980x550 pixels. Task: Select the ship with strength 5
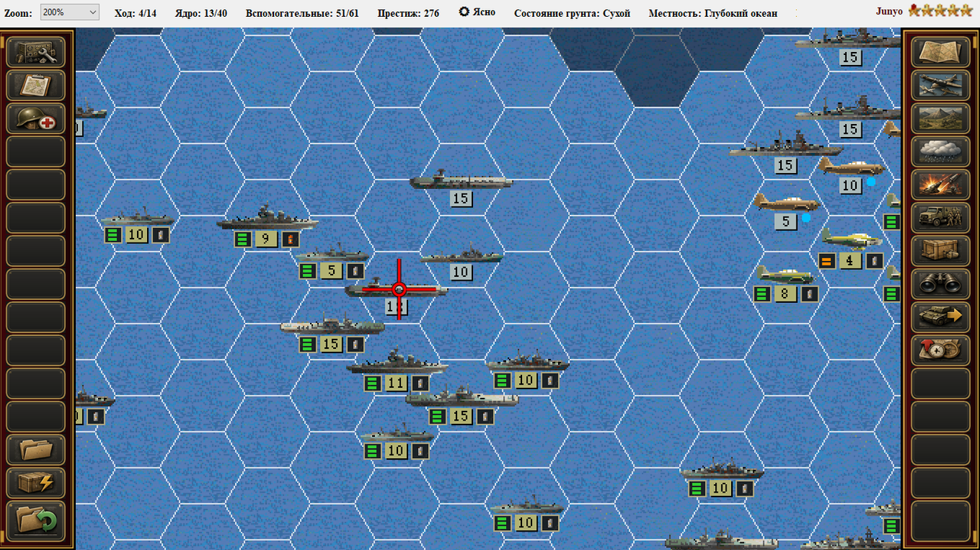[332, 255]
